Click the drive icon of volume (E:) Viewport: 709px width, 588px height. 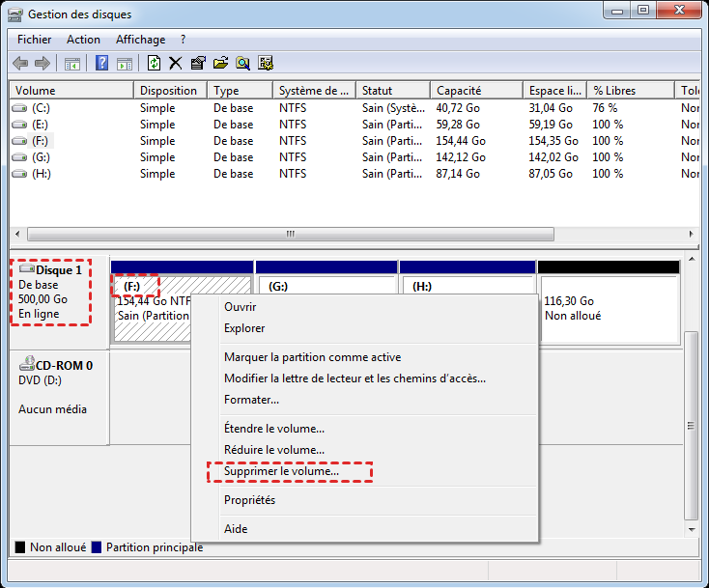[x=19, y=125]
